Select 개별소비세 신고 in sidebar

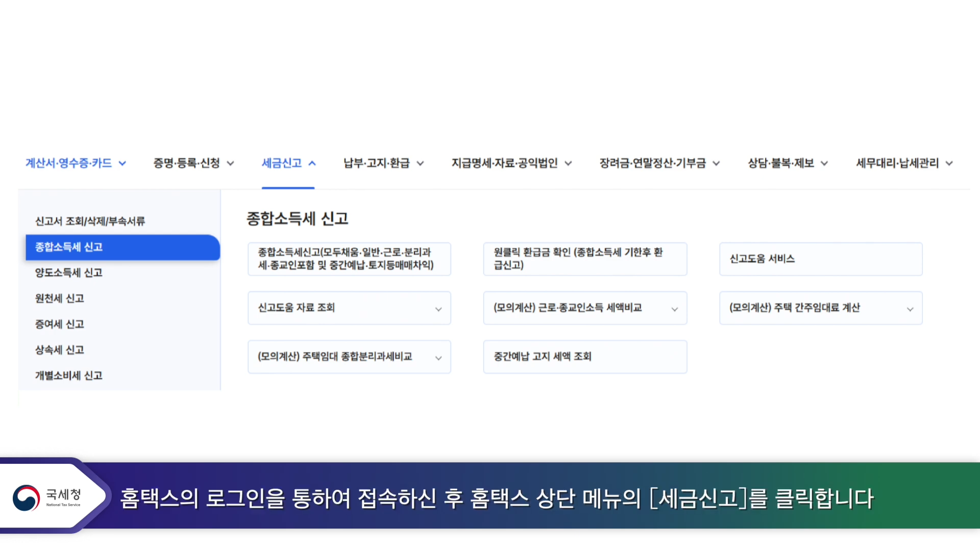point(69,376)
